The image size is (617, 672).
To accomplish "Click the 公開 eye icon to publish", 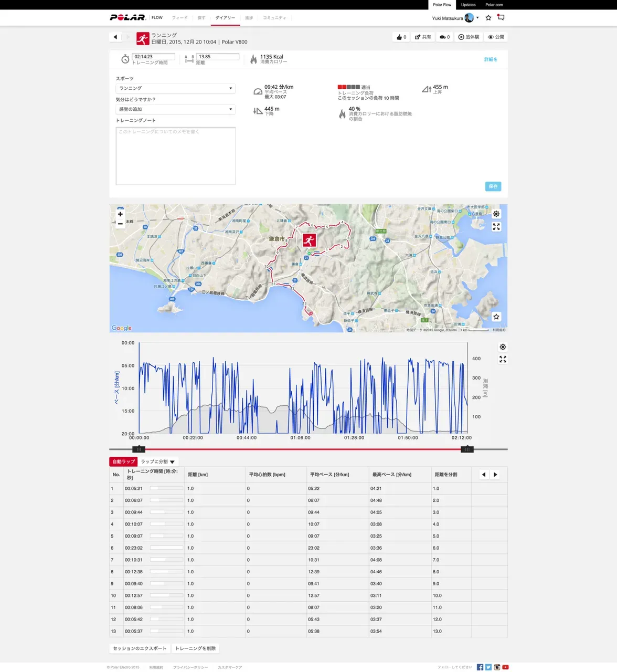I will click(x=495, y=37).
